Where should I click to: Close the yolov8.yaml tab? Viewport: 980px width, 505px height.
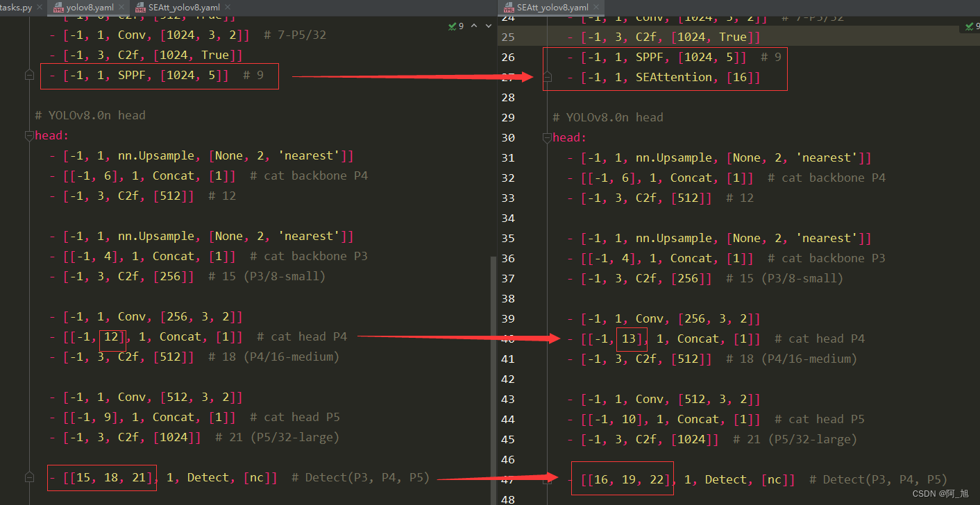tap(123, 8)
